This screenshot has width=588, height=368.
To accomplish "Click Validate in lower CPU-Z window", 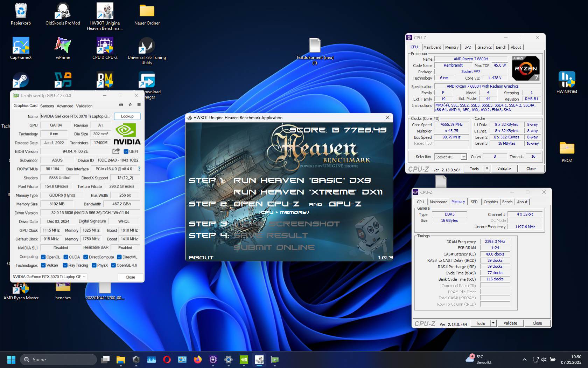I will (510, 323).
